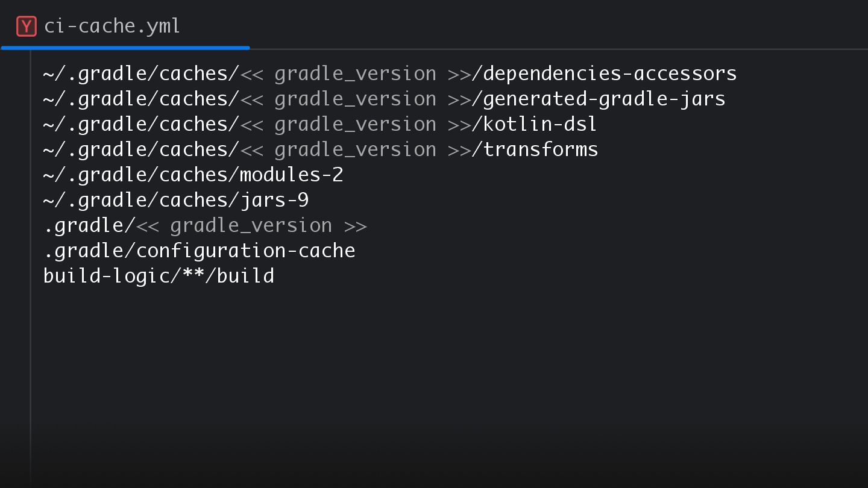868x488 pixels.
Task: Click the dependencies-accessors path segment
Action: click(610, 74)
